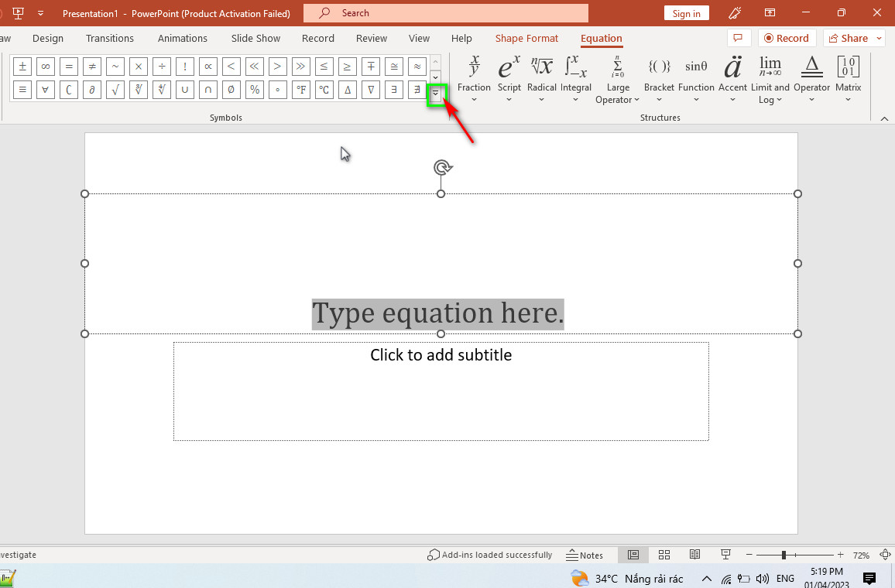The height and width of the screenshot is (588, 895).
Task: Open the Radical structures dropdown
Action: coord(542,80)
